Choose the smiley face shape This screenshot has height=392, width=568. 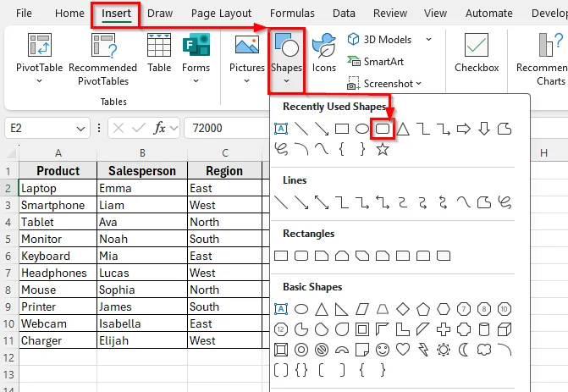[x=383, y=350]
